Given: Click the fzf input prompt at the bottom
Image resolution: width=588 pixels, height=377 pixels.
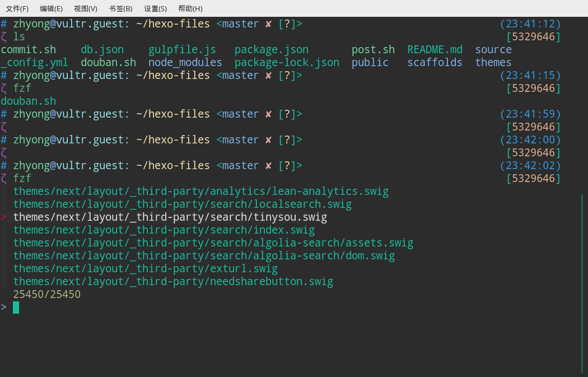Looking at the screenshot, I should (x=15, y=307).
